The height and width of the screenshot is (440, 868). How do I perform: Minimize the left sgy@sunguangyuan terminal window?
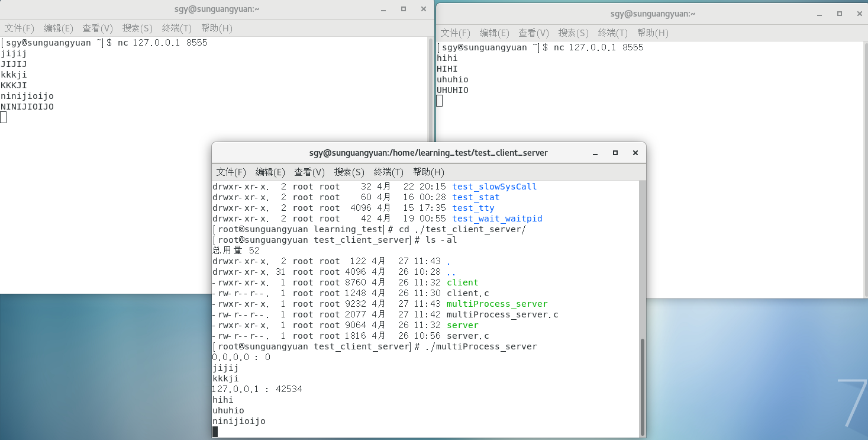pyautogui.click(x=383, y=9)
